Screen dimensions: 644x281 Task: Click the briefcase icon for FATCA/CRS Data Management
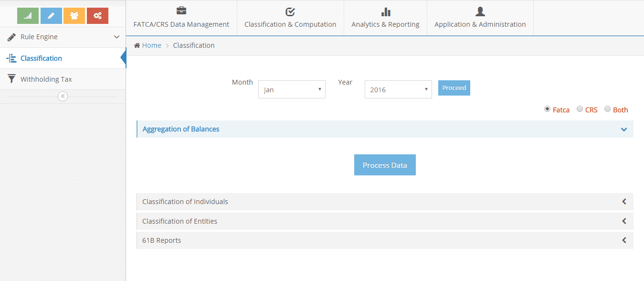[x=181, y=11]
